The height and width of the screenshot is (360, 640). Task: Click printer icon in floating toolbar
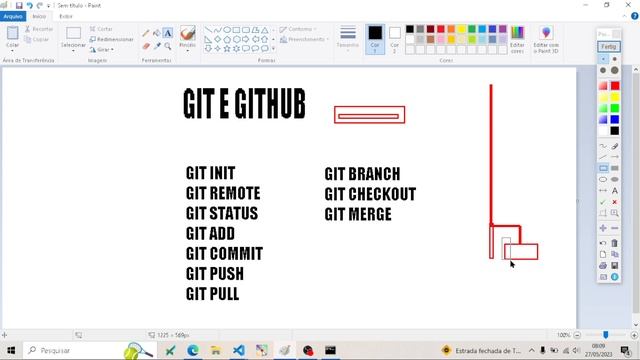(603, 265)
